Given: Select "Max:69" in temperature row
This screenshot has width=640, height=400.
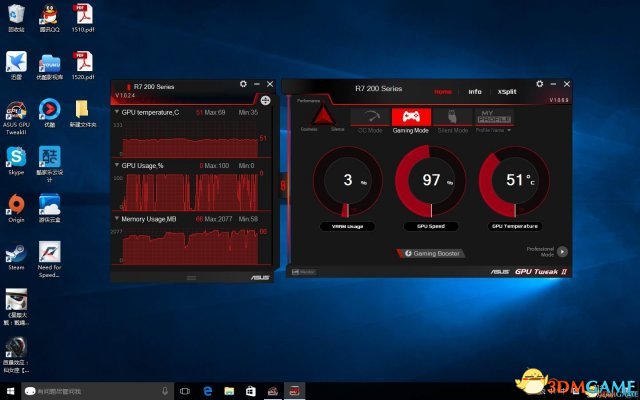Looking at the screenshot, I should click(x=215, y=112).
